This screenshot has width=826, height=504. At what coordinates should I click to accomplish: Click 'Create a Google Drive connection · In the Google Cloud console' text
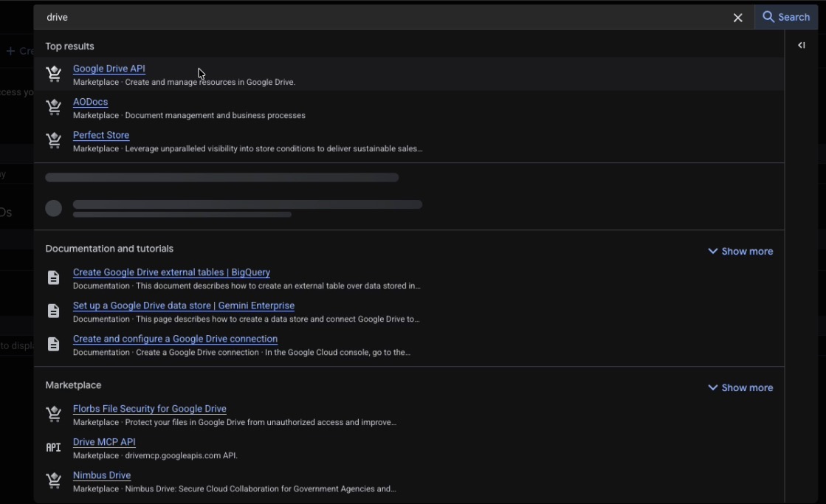[273, 352]
